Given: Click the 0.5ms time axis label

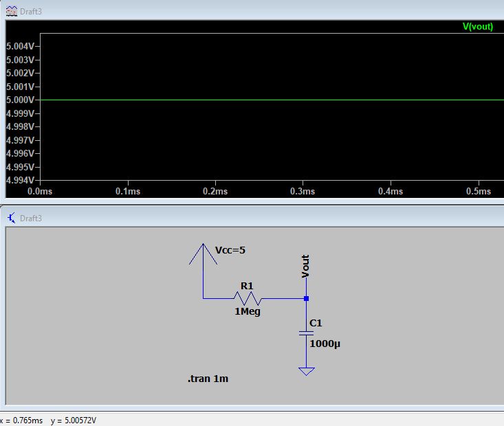Looking at the screenshot, I should 479,192.
